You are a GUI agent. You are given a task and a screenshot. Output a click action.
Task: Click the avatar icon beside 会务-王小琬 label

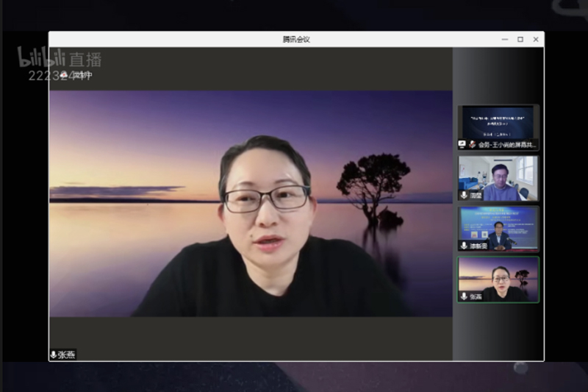click(x=473, y=145)
